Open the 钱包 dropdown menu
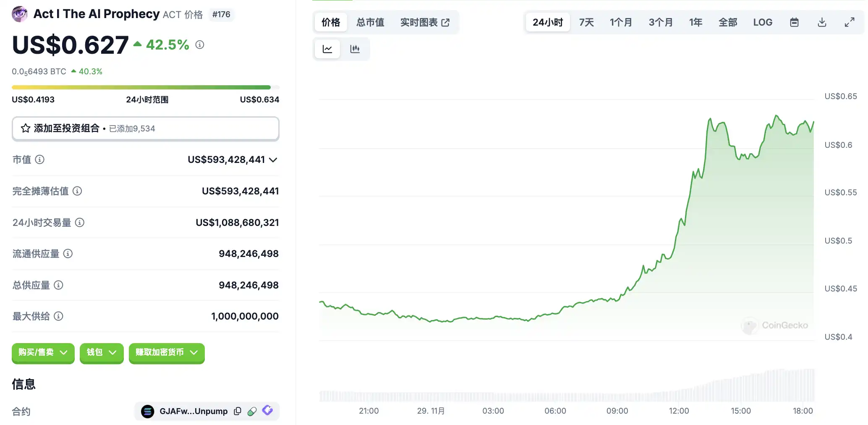 point(101,352)
